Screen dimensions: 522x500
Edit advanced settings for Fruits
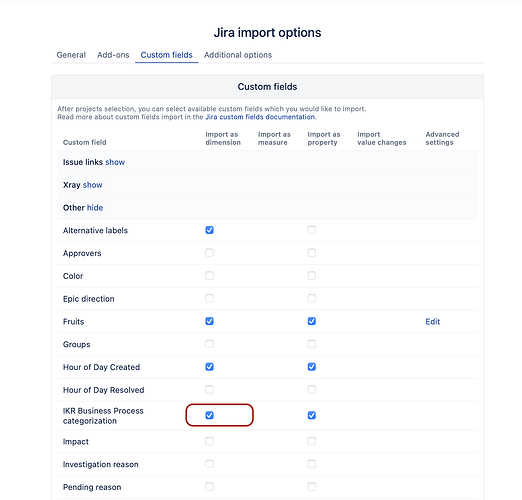(432, 322)
